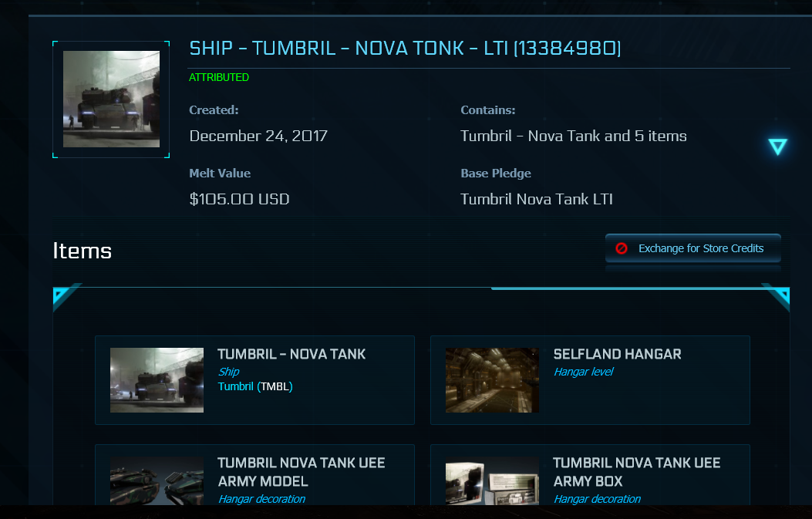The image size is (812, 519).
Task: Open the UEE Army Model item image
Action: [x=157, y=481]
